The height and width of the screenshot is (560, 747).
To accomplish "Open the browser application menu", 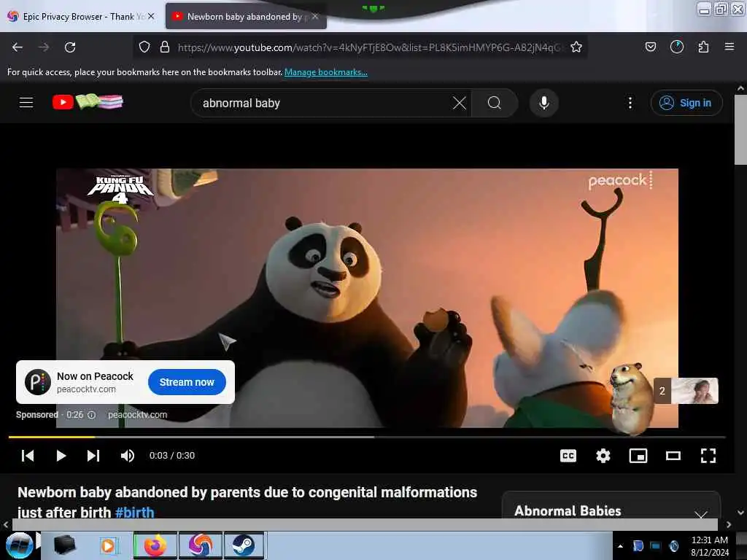I will [x=729, y=47].
